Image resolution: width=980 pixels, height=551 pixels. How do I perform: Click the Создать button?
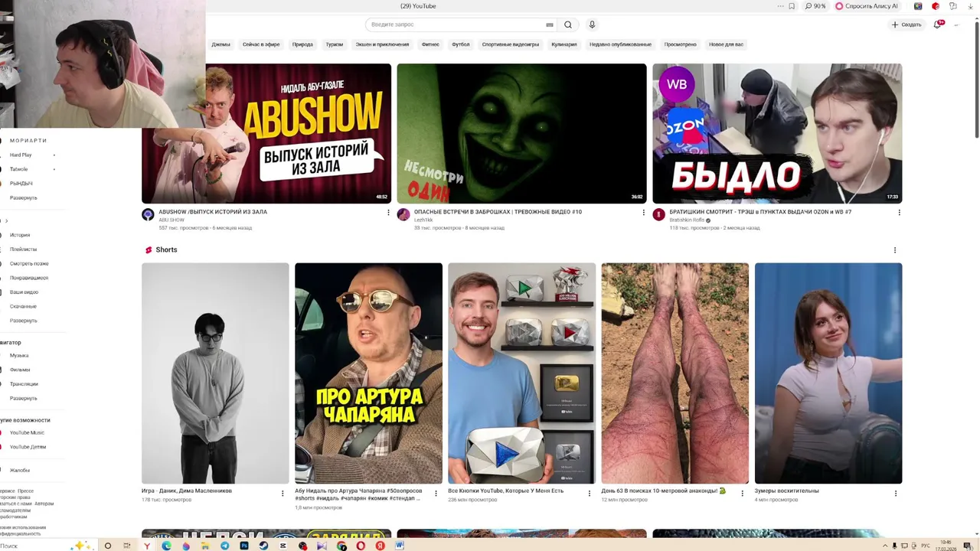click(906, 24)
